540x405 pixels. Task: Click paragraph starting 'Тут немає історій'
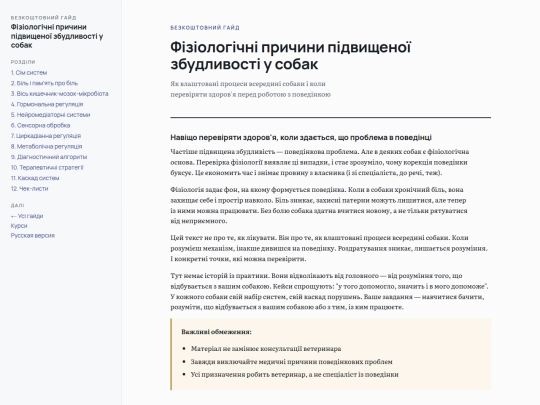point(330,291)
